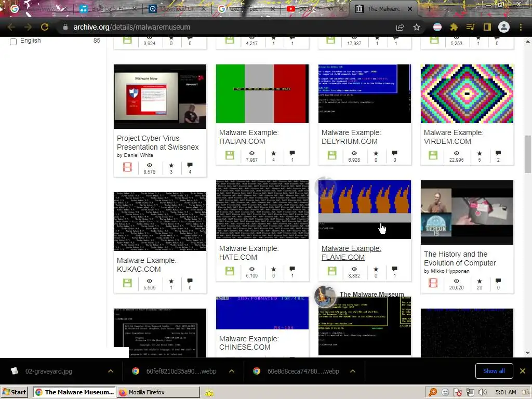
Task: Open Malware Example: FLAME.COM title link
Action: (351, 253)
